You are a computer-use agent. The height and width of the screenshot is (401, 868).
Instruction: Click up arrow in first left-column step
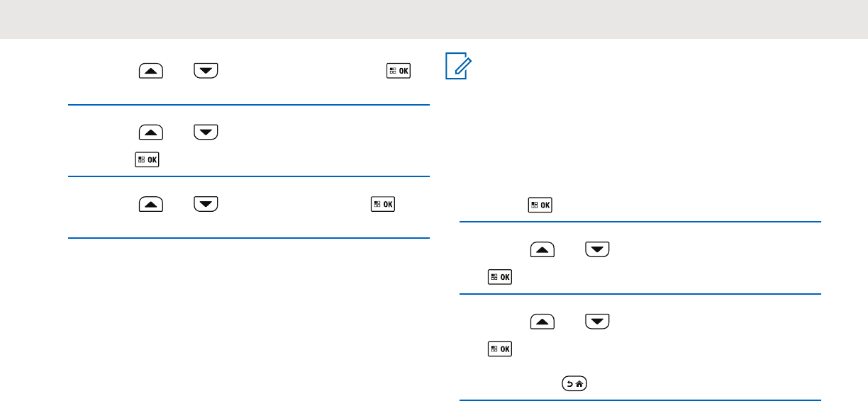pyautogui.click(x=150, y=71)
